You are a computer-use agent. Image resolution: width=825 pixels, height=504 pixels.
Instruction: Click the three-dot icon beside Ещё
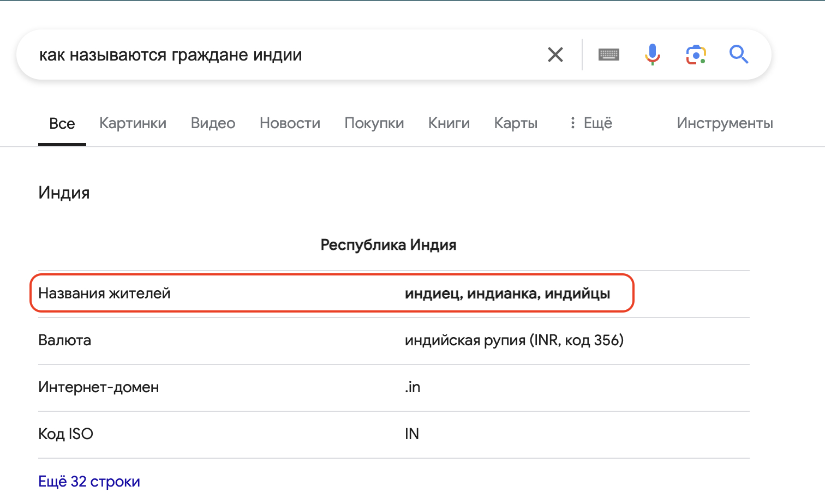pos(572,123)
